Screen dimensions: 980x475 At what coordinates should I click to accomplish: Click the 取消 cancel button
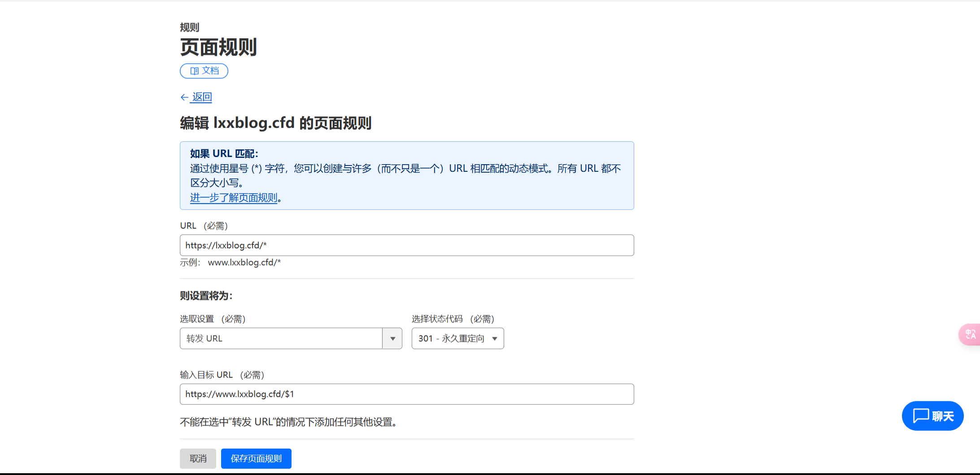[x=198, y=458]
